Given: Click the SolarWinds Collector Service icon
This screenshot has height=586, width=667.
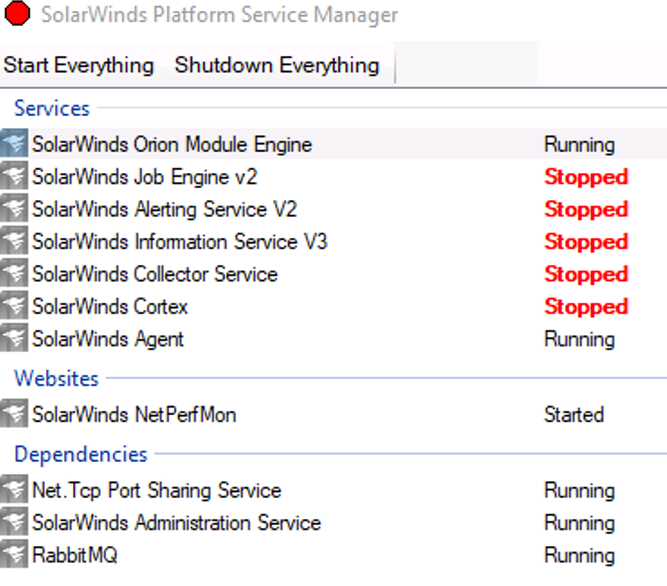Looking at the screenshot, I should click(14, 274).
